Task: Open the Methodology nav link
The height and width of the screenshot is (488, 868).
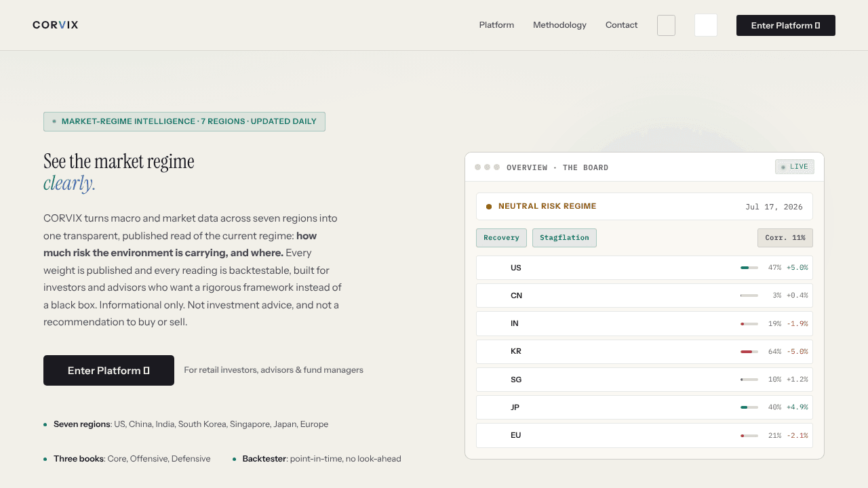Action: pos(559,25)
